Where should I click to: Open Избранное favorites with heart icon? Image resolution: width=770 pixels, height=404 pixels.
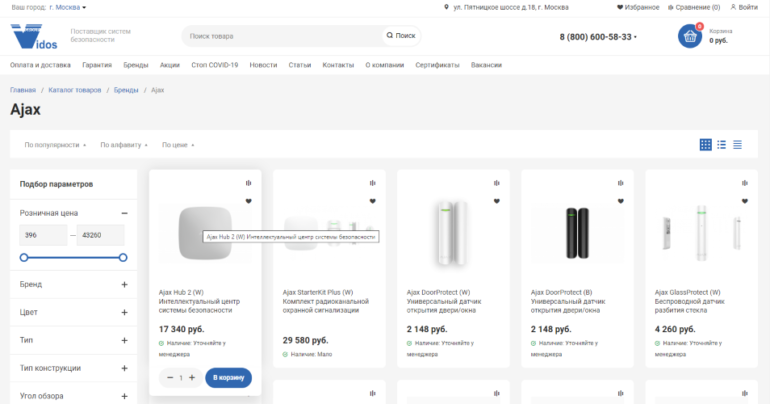point(638,7)
